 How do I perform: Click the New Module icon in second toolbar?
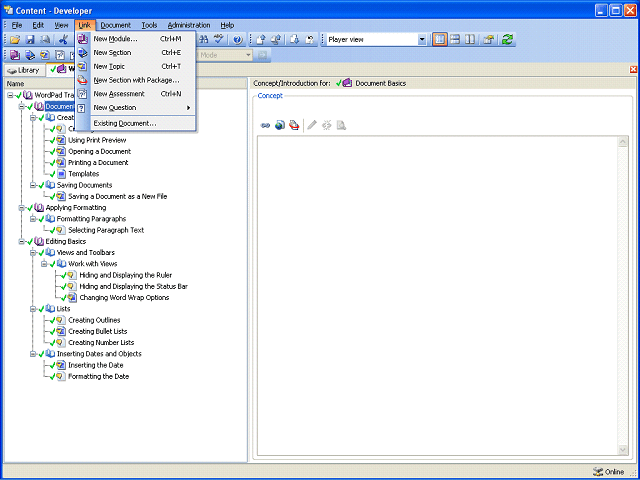15,55
